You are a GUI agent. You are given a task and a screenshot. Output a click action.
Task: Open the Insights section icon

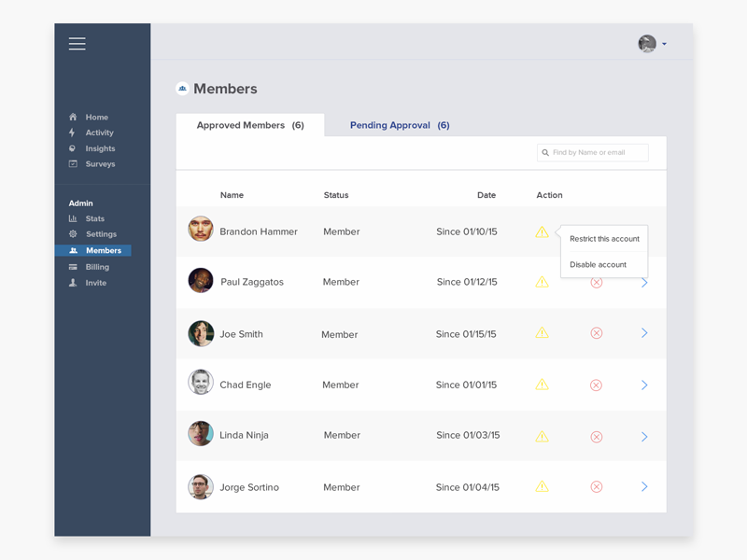pyautogui.click(x=73, y=148)
